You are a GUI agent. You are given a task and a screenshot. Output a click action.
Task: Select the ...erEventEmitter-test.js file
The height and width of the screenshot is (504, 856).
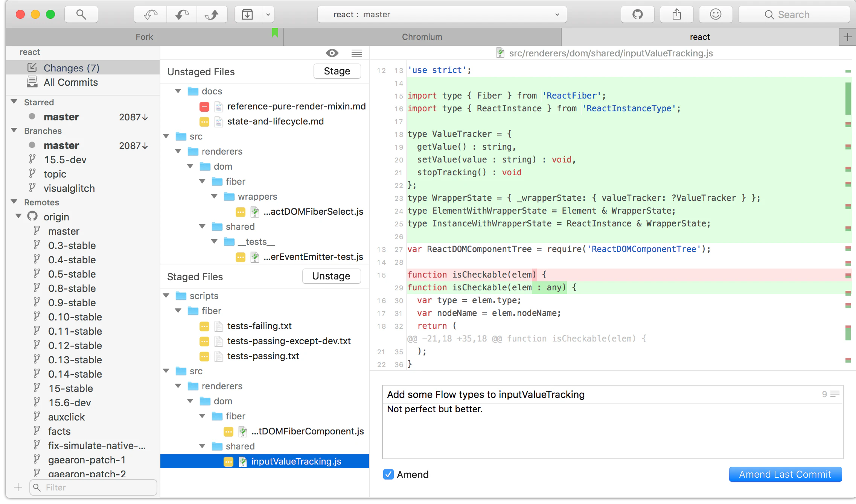(265, 257)
